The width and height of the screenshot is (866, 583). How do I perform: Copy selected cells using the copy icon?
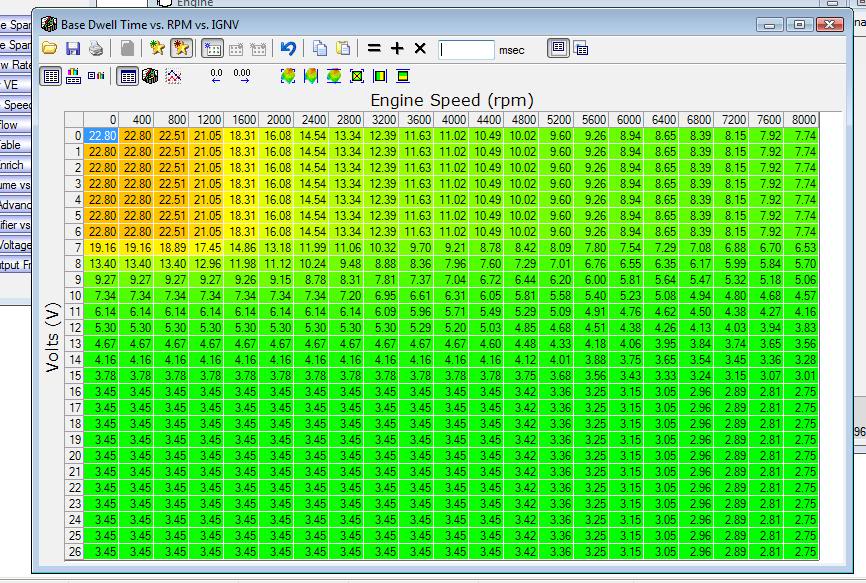[320, 48]
